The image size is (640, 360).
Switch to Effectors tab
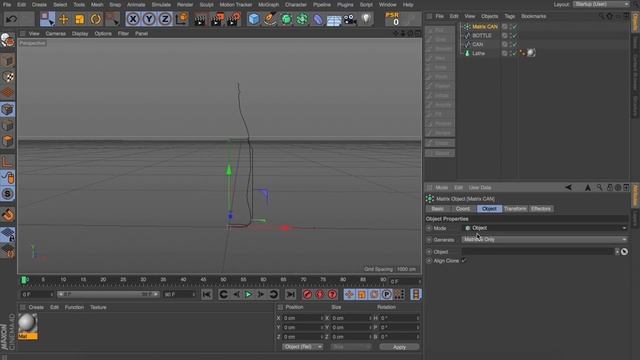[x=540, y=209]
